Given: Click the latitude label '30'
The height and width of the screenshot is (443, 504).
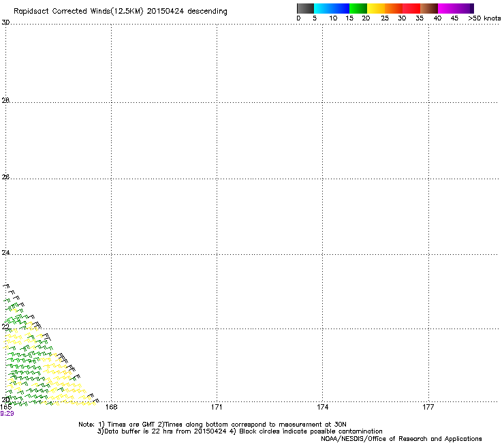Looking at the screenshot, I should tap(5, 22).
